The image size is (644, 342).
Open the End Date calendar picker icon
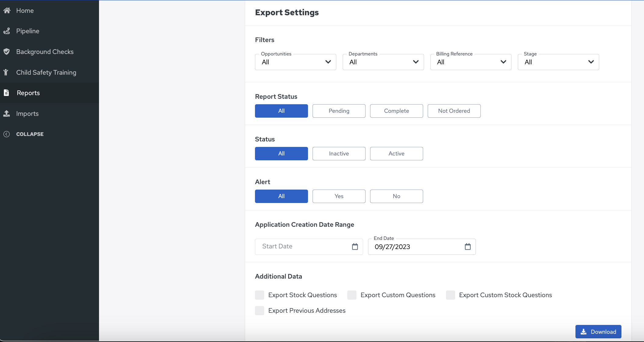pos(468,247)
